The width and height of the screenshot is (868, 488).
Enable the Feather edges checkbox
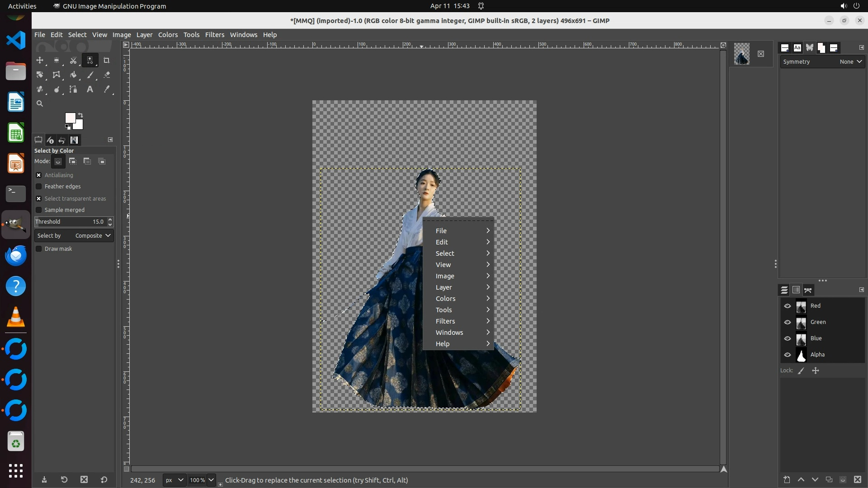(39, 187)
